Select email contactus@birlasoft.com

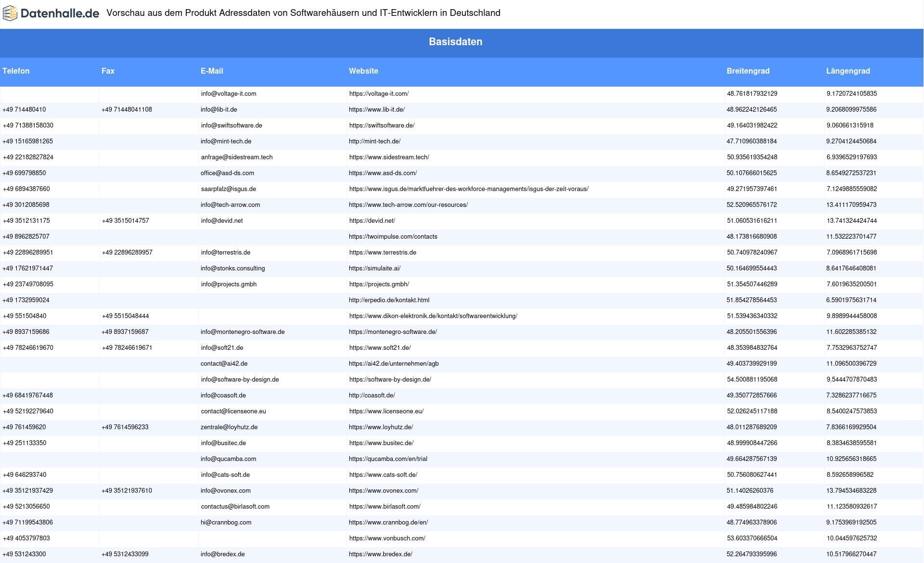235,507
